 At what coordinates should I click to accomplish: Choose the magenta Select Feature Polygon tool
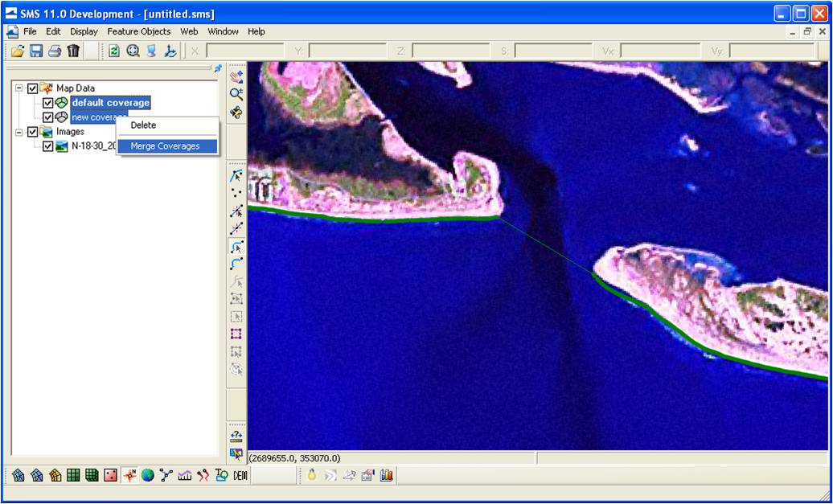236,334
